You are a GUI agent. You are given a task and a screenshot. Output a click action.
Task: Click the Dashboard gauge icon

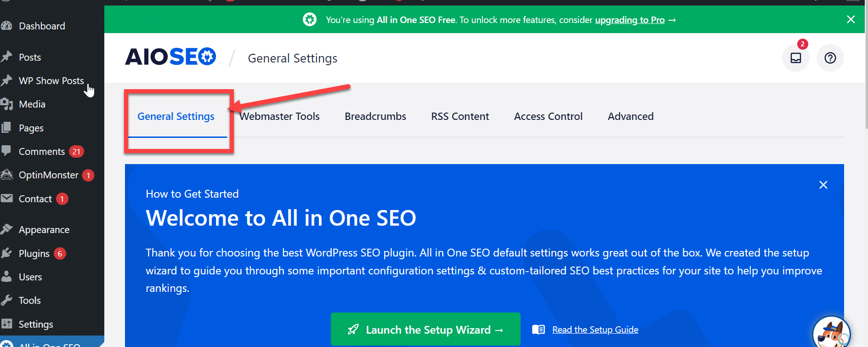click(x=7, y=26)
